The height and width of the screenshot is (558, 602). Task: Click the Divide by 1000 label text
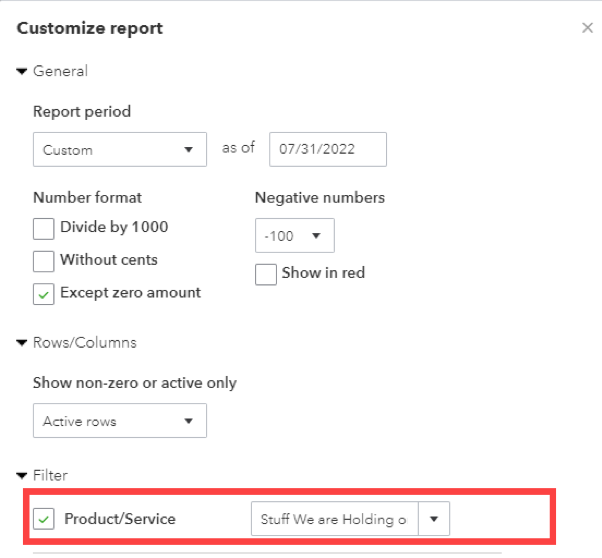114,227
